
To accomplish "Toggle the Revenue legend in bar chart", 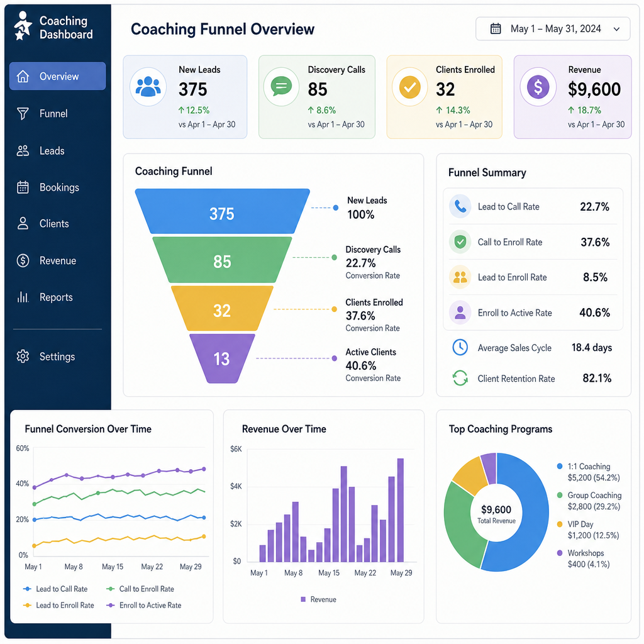I will (318, 599).
